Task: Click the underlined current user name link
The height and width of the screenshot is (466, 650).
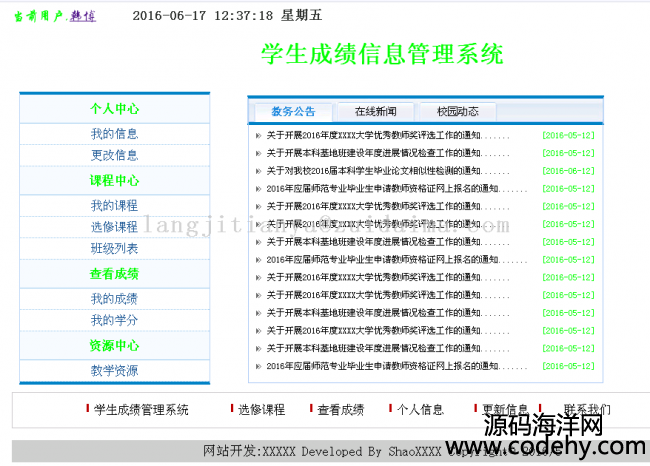Action: point(83,16)
